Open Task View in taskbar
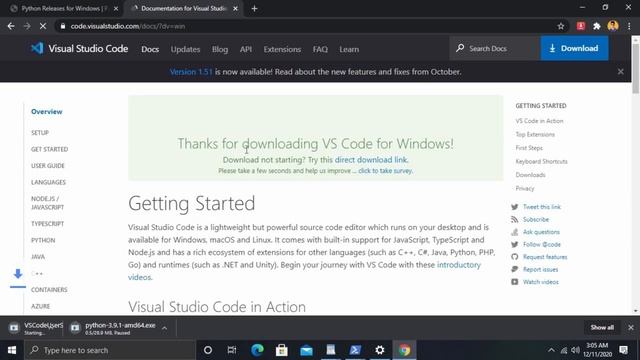640x360 pixels. pos(232,350)
